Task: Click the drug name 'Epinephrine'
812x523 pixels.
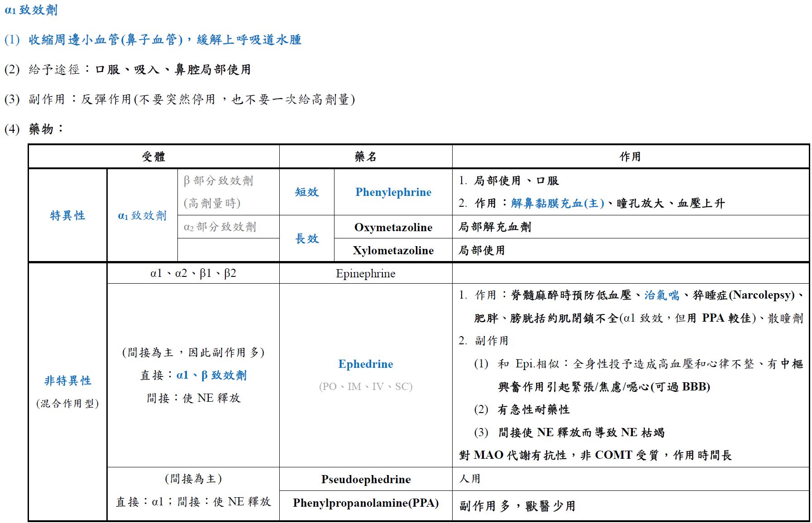Action: click(x=366, y=274)
